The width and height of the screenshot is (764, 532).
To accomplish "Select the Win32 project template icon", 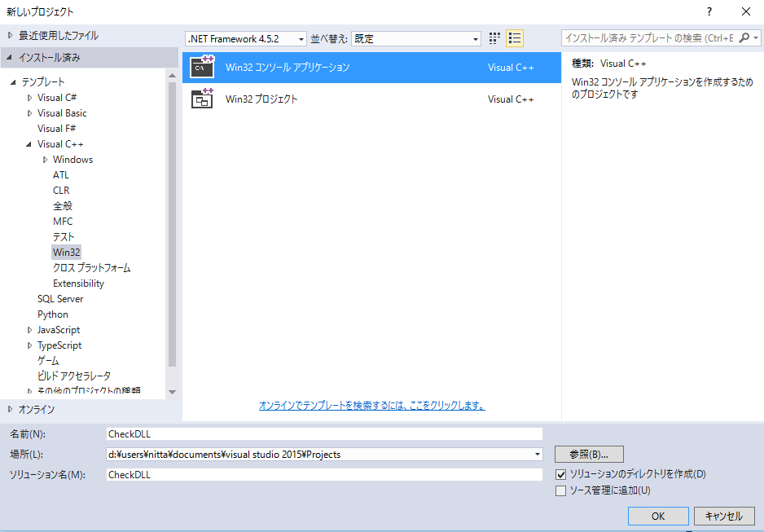I will tap(202, 99).
